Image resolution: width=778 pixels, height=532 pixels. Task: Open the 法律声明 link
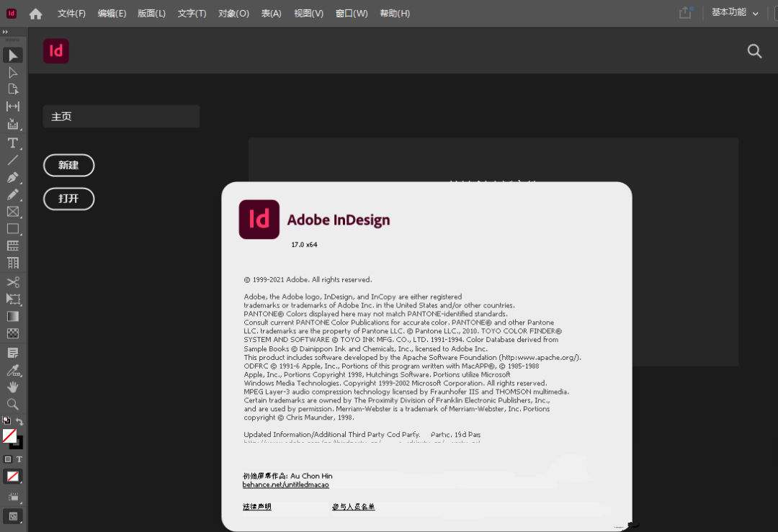(x=257, y=507)
